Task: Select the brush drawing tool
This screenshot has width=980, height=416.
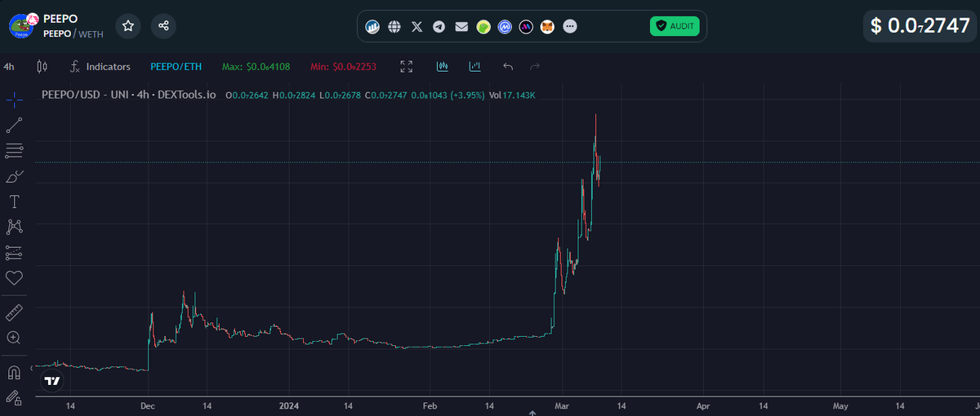Action: pos(14,176)
